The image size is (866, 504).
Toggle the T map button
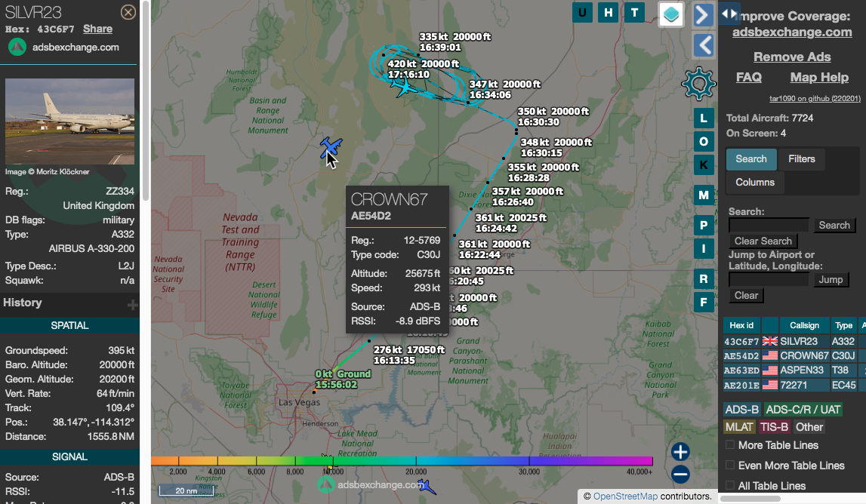pos(634,13)
